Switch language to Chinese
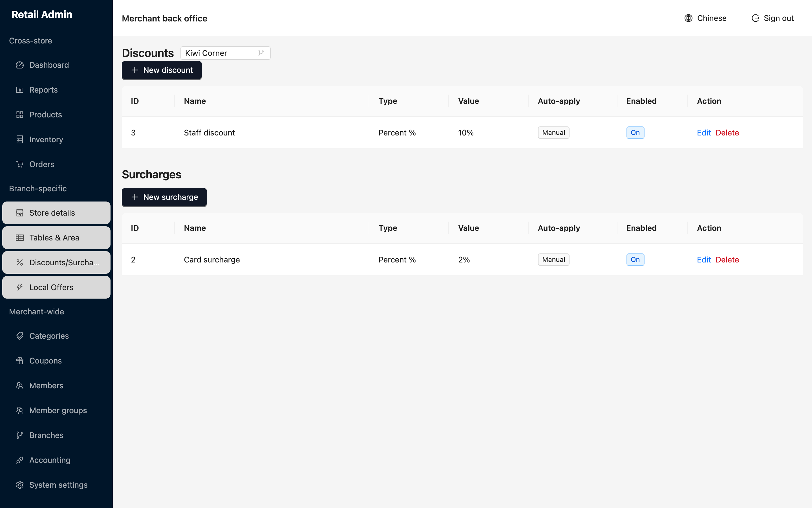Image resolution: width=812 pixels, height=508 pixels. tap(705, 18)
